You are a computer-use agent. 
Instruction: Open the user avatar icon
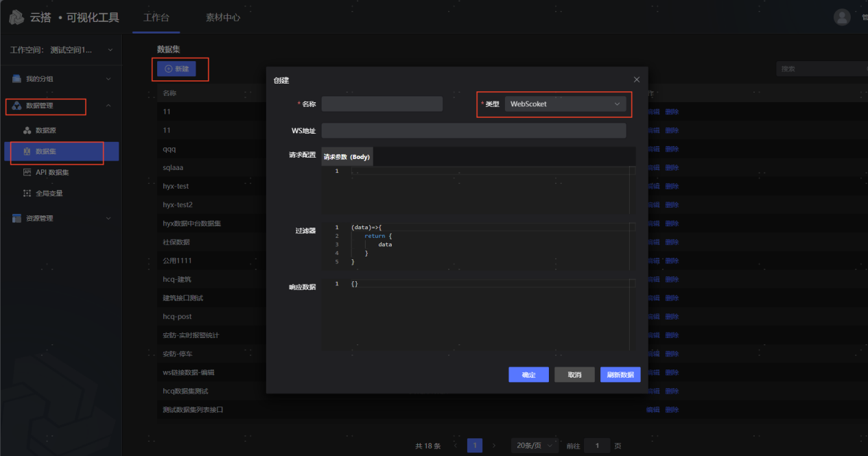[x=841, y=17]
